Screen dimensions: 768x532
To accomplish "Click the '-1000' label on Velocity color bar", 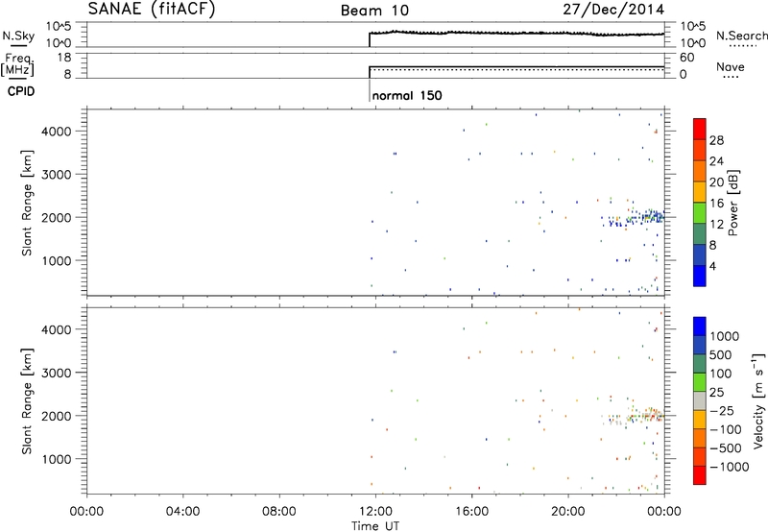I will click(729, 467).
